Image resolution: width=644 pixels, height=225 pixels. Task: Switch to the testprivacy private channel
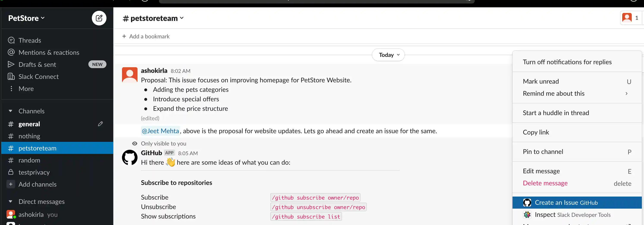(x=34, y=172)
